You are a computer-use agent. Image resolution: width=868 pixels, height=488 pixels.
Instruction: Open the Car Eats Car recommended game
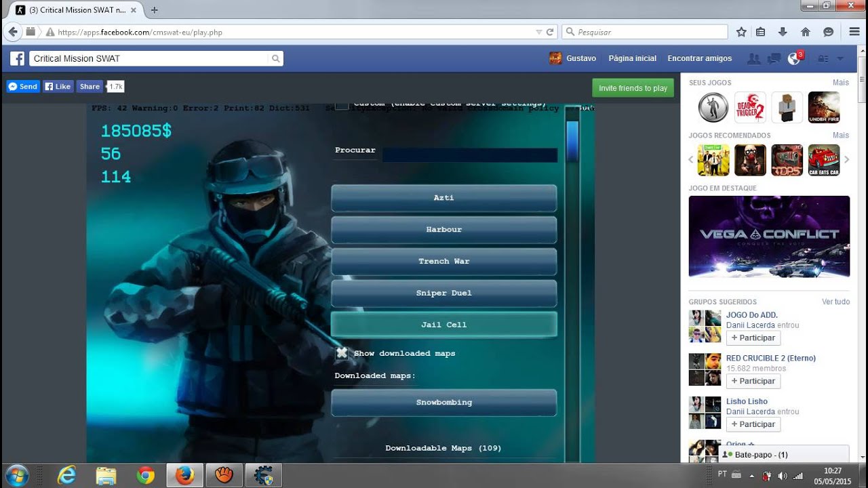pyautogui.click(x=824, y=160)
